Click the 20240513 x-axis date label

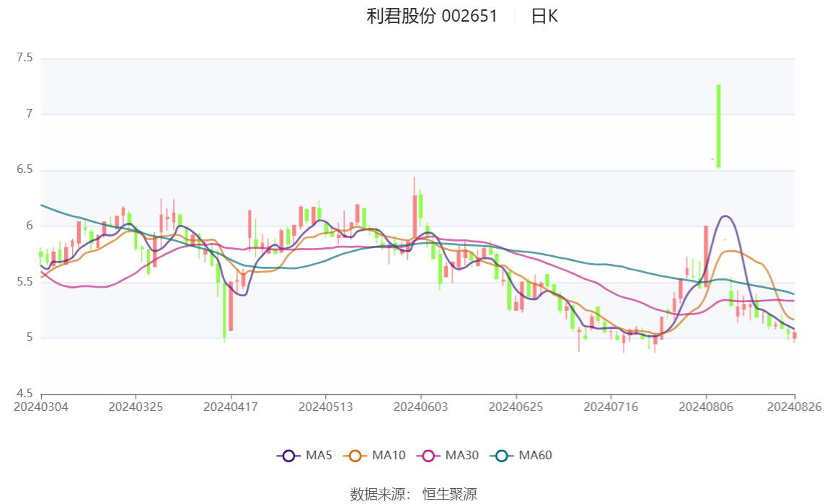(325, 407)
